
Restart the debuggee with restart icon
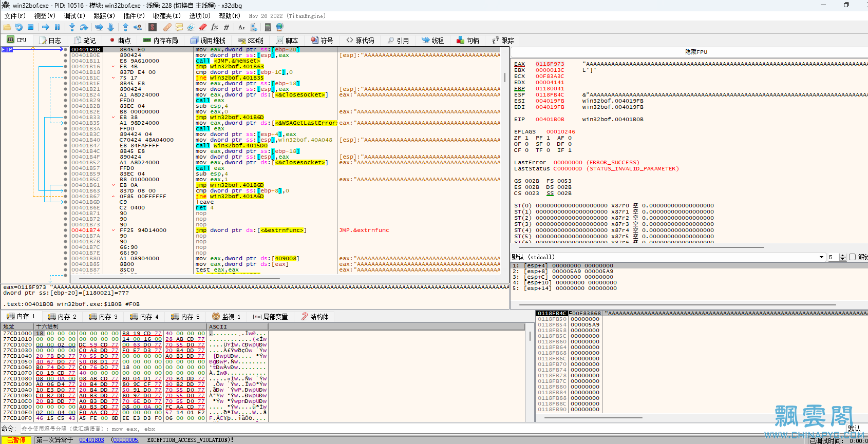click(19, 27)
